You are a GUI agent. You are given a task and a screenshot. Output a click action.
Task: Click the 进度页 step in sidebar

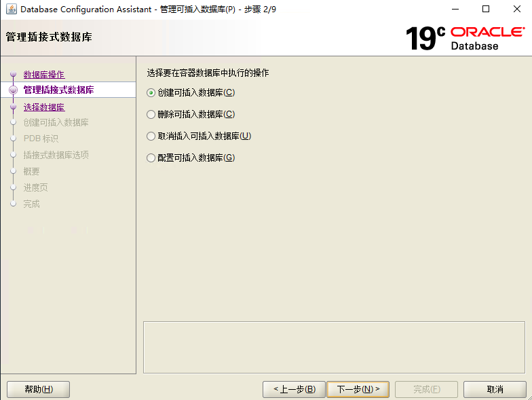click(x=35, y=187)
